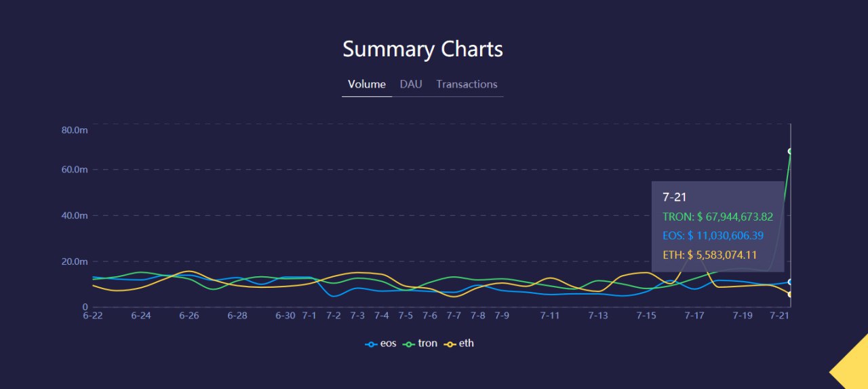This screenshot has height=389, width=868.
Task: Click the tron data point on 7-21
Action: (x=791, y=151)
